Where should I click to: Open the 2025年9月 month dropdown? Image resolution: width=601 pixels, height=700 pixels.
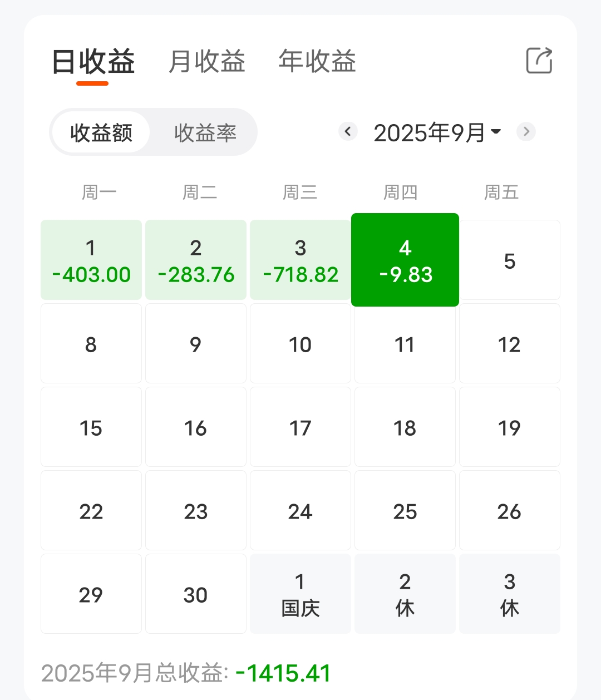437,132
